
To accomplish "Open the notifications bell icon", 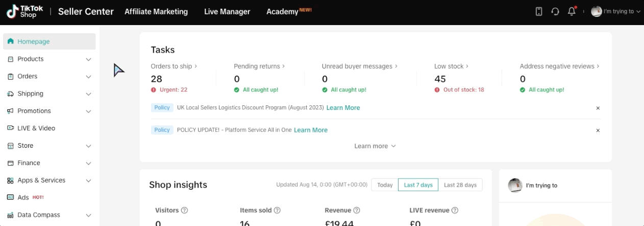I will point(572,12).
